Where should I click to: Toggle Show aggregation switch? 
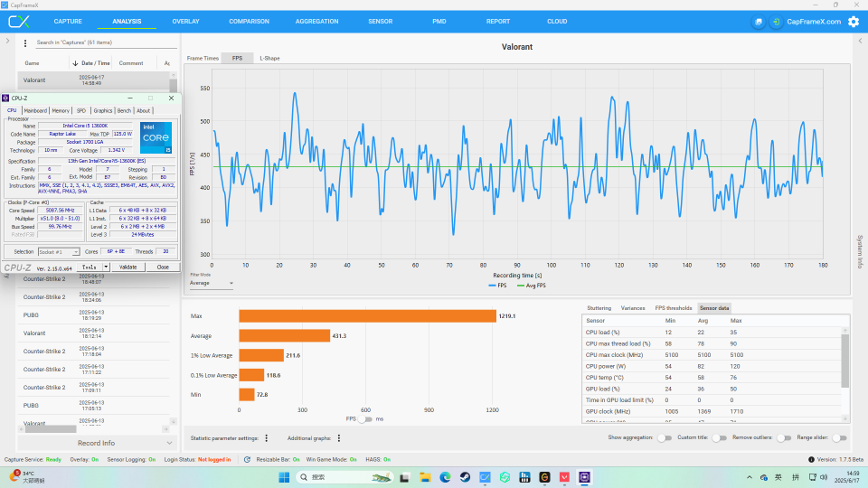pos(665,437)
